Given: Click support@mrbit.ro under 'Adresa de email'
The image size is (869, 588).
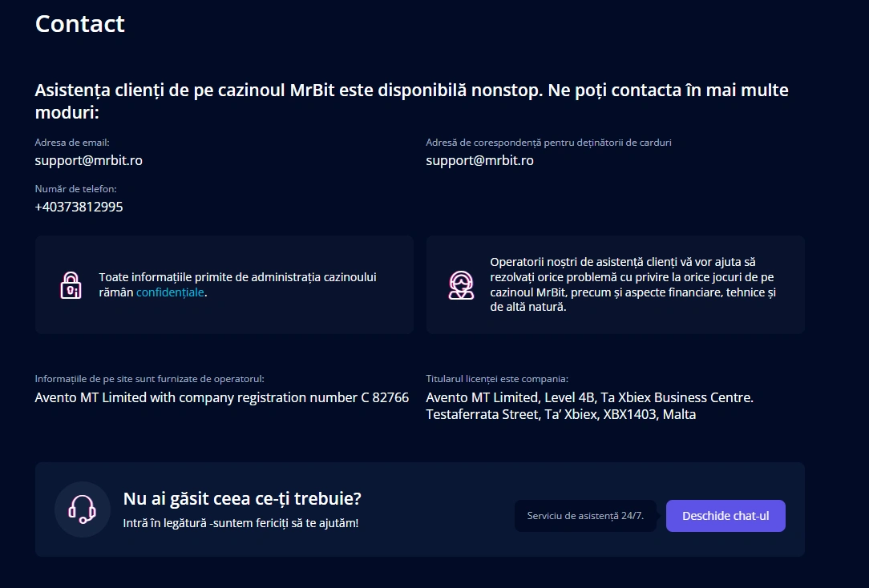Looking at the screenshot, I should tap(89, 160).
